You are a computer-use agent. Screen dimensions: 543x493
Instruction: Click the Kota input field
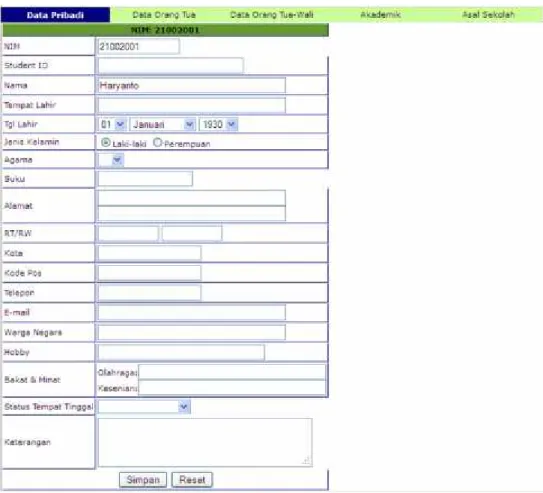tap(149, 253)
